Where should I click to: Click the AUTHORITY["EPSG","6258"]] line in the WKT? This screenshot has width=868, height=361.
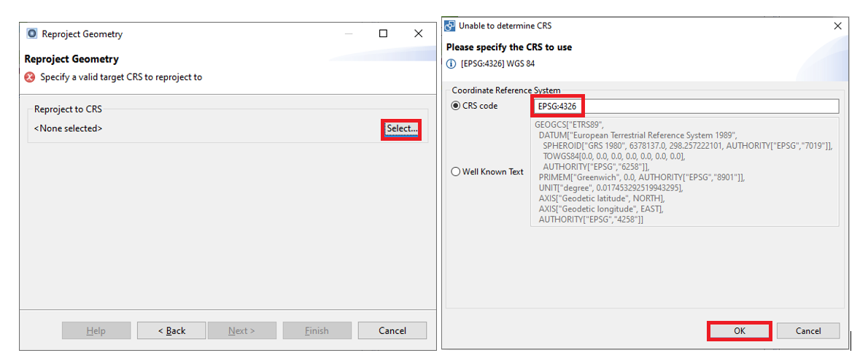click(x=596, y=167)
